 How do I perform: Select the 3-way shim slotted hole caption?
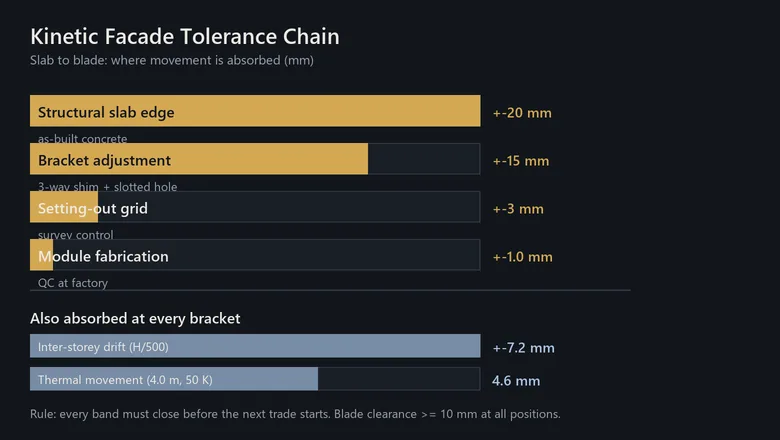(107, 186)
